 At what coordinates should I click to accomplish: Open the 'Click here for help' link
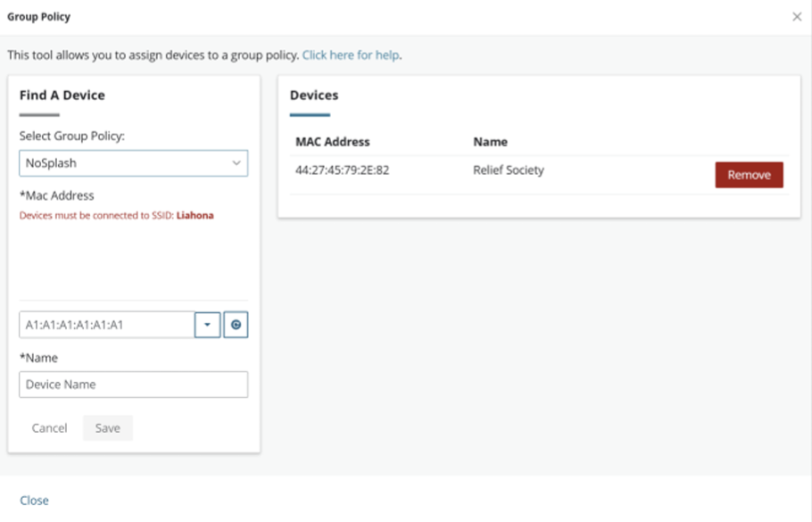(x=351, y=55)
